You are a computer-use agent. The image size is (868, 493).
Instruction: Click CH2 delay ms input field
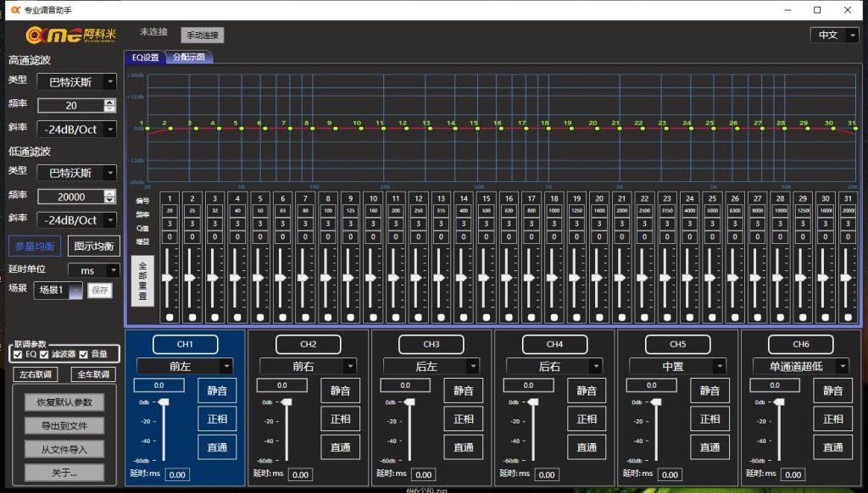tap(301, 474)
